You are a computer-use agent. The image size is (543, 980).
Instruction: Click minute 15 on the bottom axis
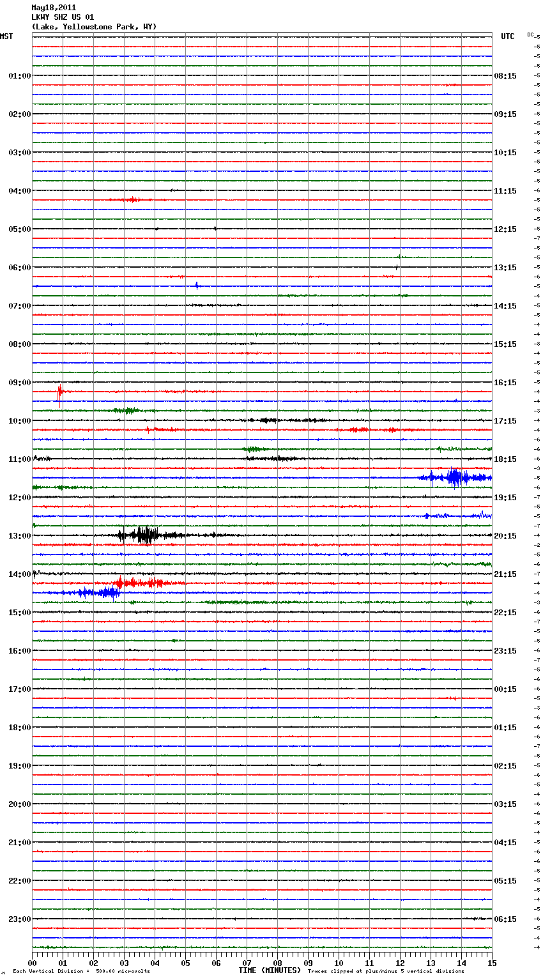(492, 963)
